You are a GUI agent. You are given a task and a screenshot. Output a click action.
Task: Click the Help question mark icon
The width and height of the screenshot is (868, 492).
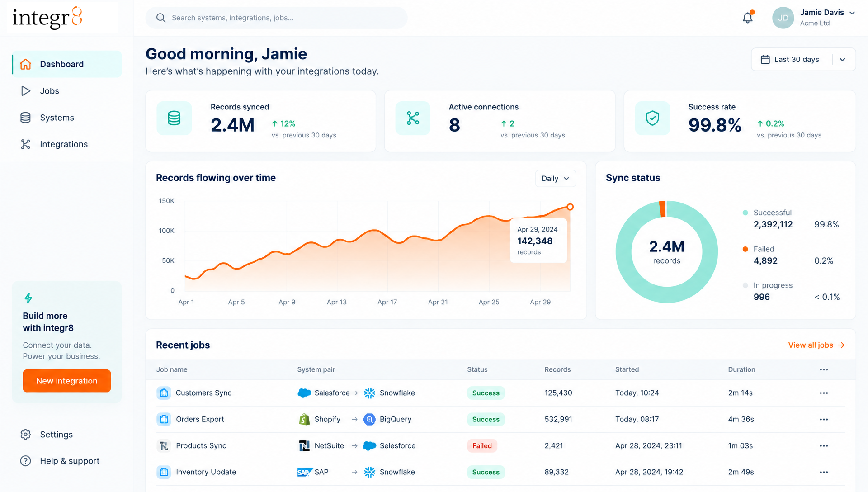[26, 461]
